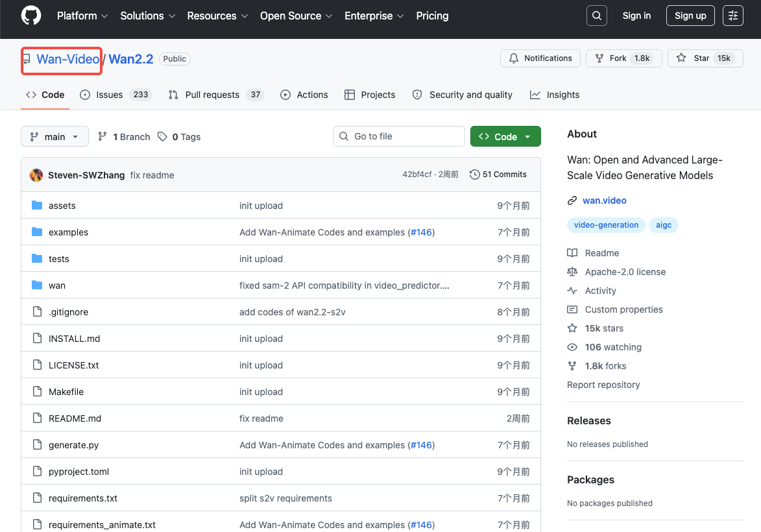
Task: Click the Sign up button
Action: coord(690,15)
